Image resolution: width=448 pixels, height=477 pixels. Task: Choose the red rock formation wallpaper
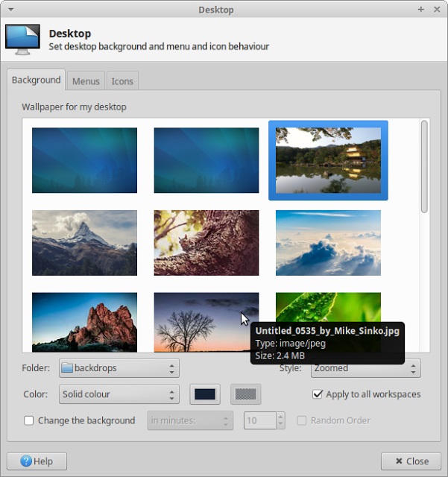84,321
